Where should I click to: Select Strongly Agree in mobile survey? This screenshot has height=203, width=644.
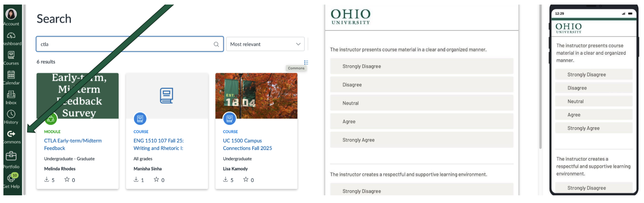tap(594, 128)
